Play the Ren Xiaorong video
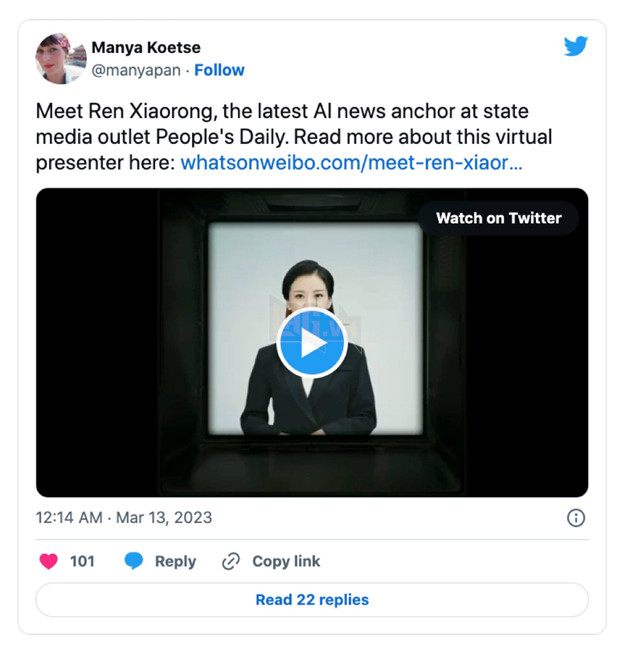This screenshot has width=630, height=646. click(311, 343)
